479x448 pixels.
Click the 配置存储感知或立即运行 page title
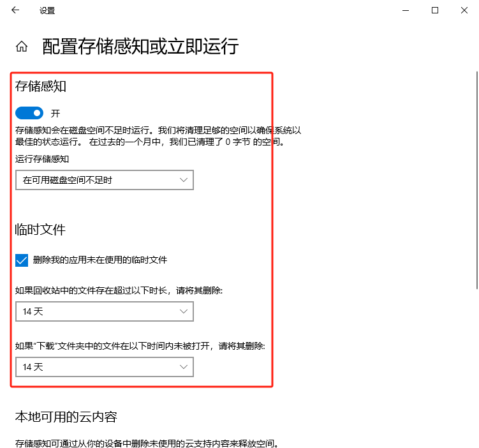[x=140, y=47]
